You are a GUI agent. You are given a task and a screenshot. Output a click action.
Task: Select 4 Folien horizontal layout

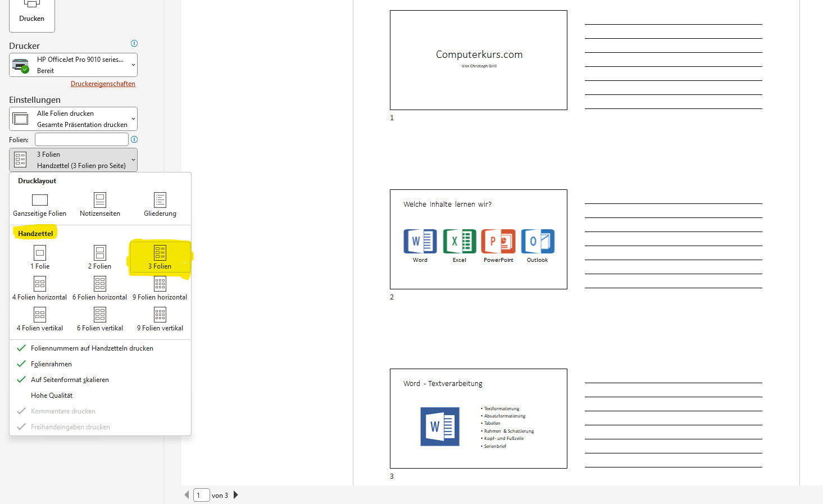click(39, 288)
